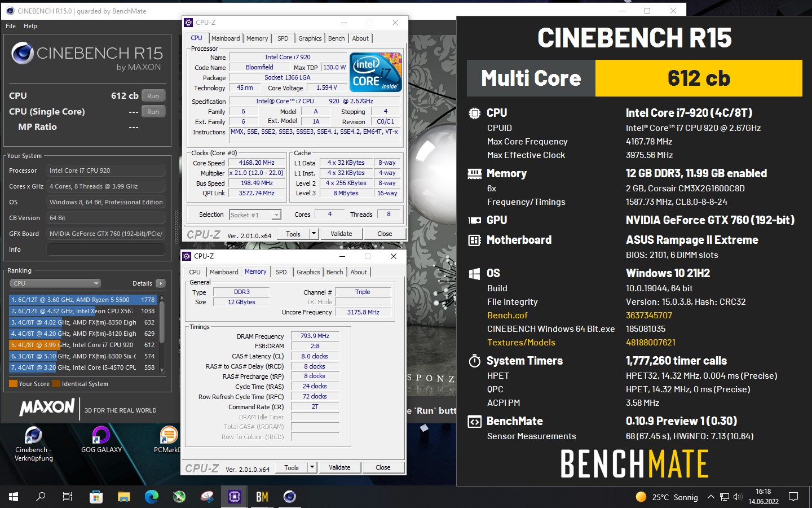Open Socket #1 selection dropdown
This screenshot has height=508, width=812.
click(x=255, y=215)
